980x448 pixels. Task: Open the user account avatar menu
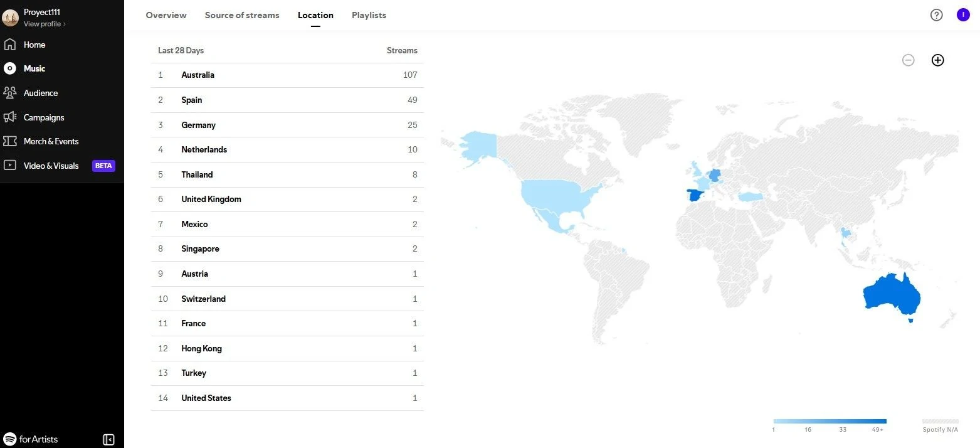(963, 15)
